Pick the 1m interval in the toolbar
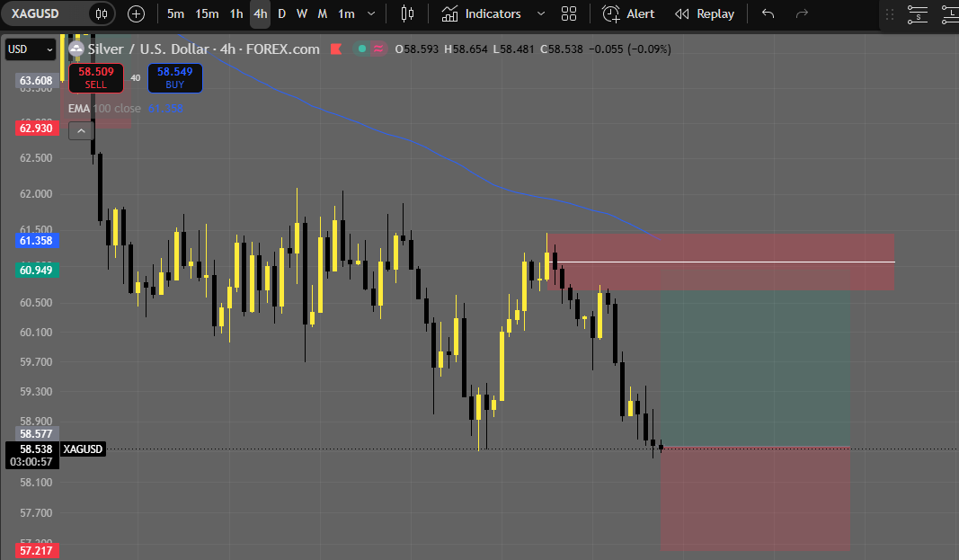The height and width of the screenshot is (560, 959). pos(346,13)
